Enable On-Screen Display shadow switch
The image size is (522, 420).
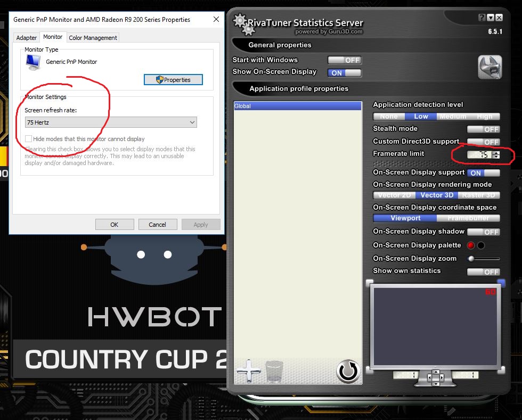484,232
